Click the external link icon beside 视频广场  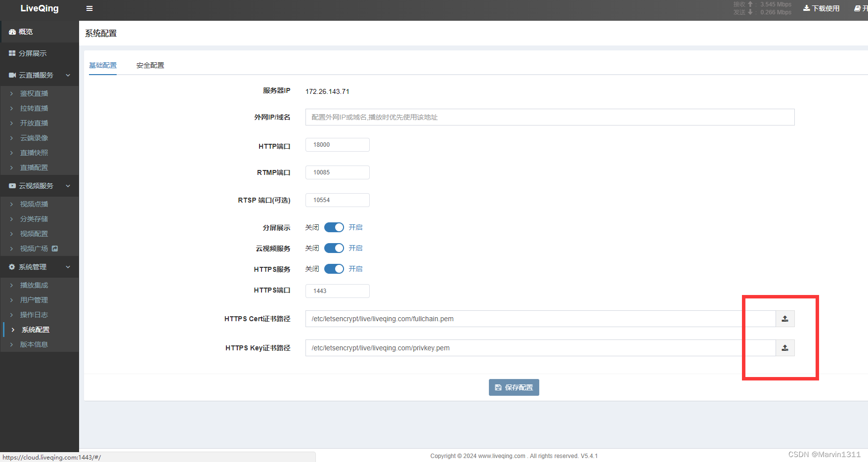pyautogui.click(x=55, y=249)
